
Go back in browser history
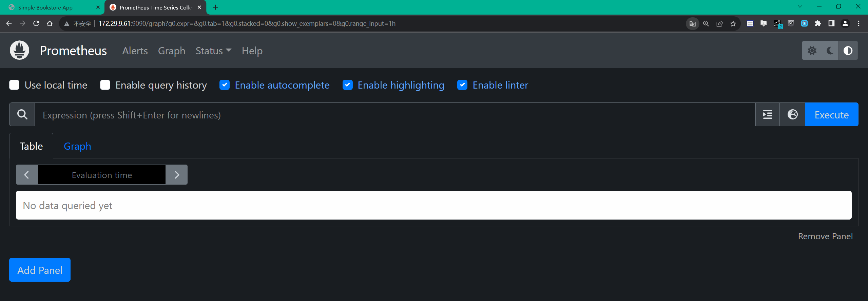pyautogui.click(x=9, y=23)
